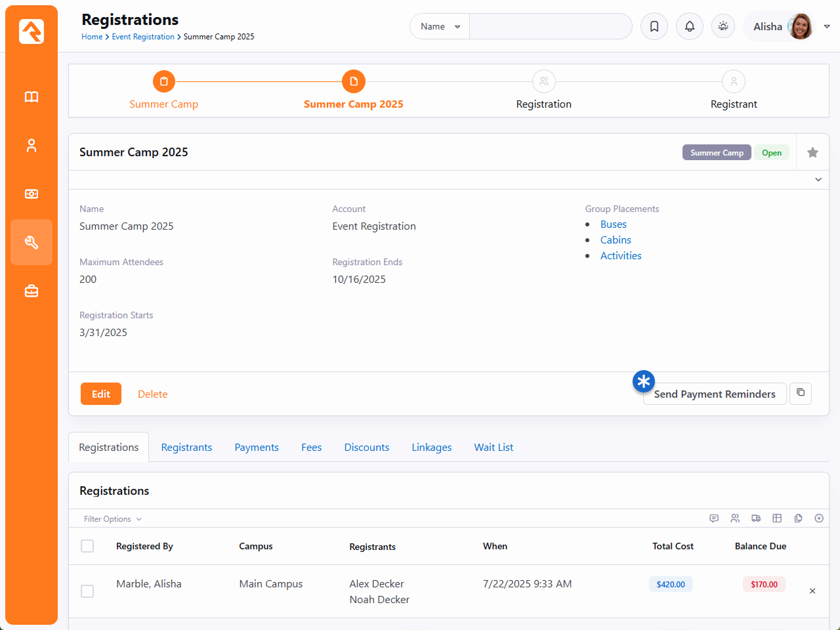Viewport: 840px width, 630px height.
Task: Favorite Summer Camp 2025 with the star icon
Action: pyautogui.click(x=812, y=152)
